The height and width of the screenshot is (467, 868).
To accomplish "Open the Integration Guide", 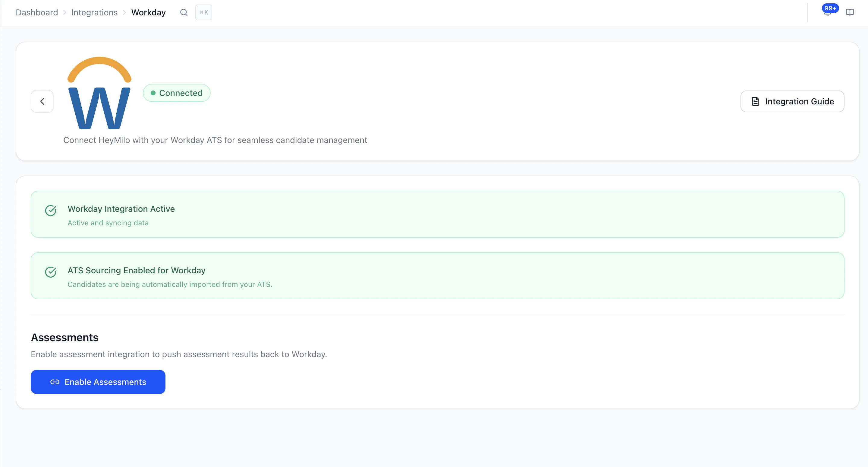I will click(x=792, y=101).
